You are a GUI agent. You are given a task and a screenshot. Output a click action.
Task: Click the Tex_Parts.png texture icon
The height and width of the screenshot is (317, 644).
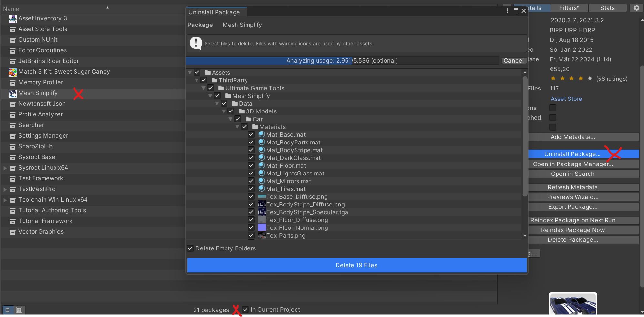tap(262, 235)
